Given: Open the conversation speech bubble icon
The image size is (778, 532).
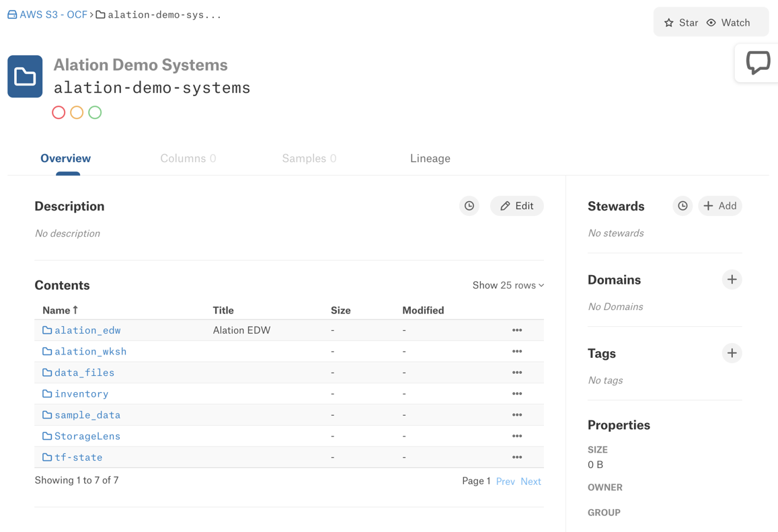Looking at the screenshot, I should [758, 63].
